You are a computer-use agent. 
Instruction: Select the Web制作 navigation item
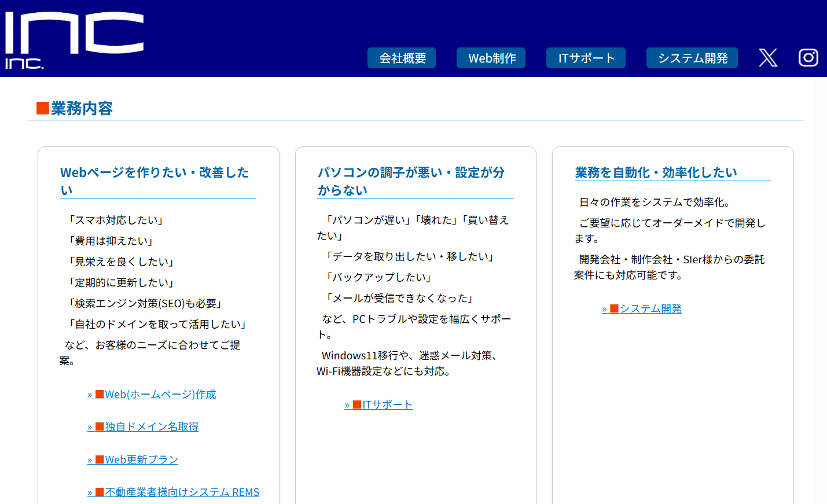pyautogui.click(x=491, y=57)
